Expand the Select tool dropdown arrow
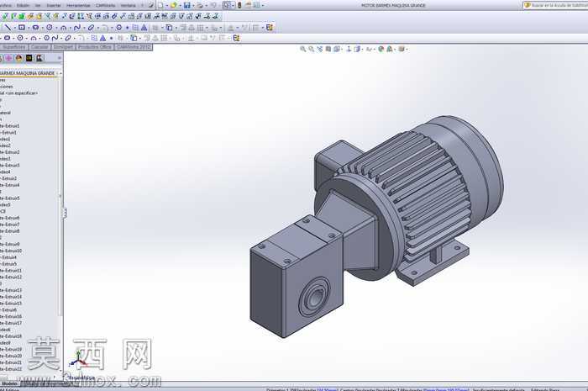 (x=233, y=6)
